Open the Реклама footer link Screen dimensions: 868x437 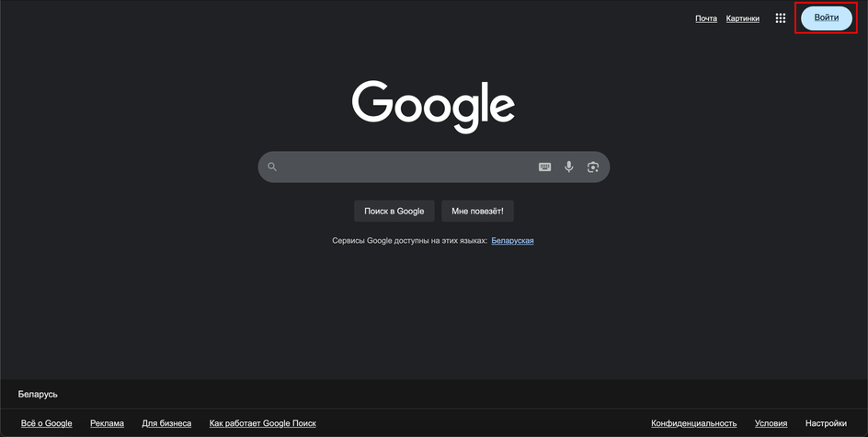click(x=107, y=423)
